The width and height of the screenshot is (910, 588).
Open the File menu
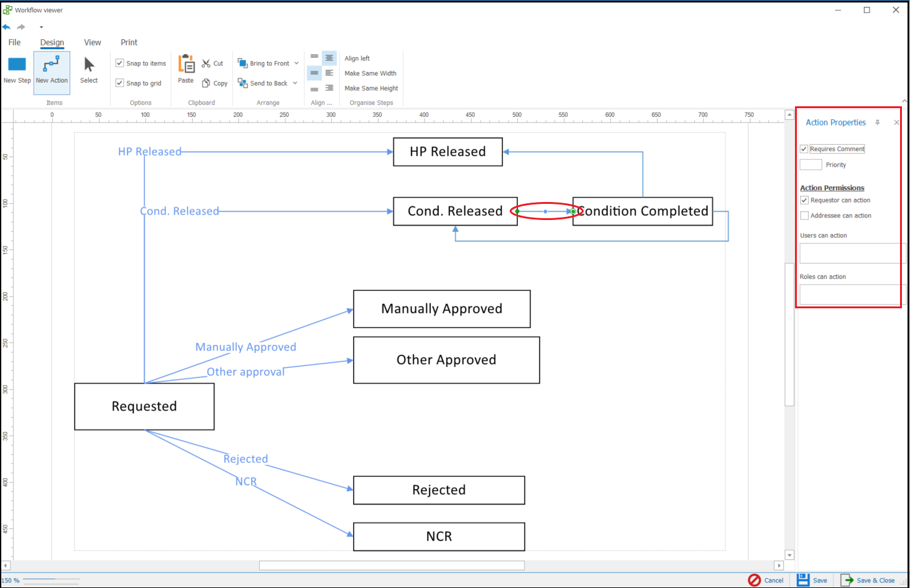[x=14, y=42]
